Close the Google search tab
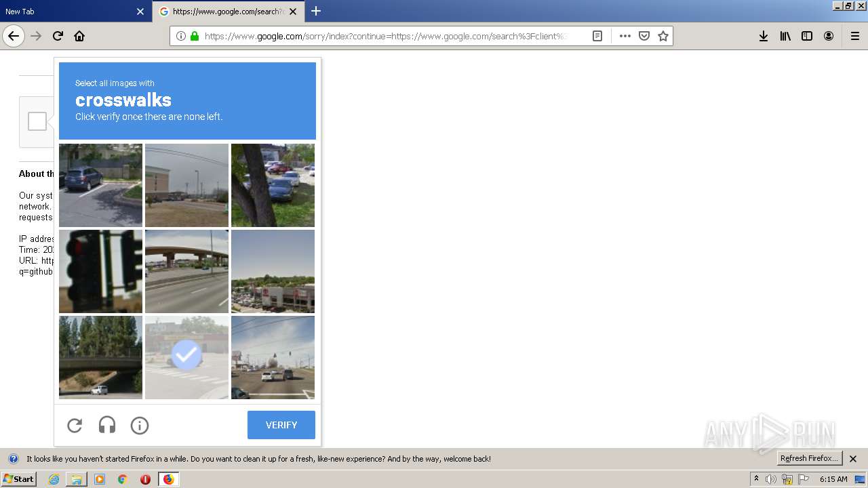The width and height of the screenshot is (868, 488). (293, 12)
